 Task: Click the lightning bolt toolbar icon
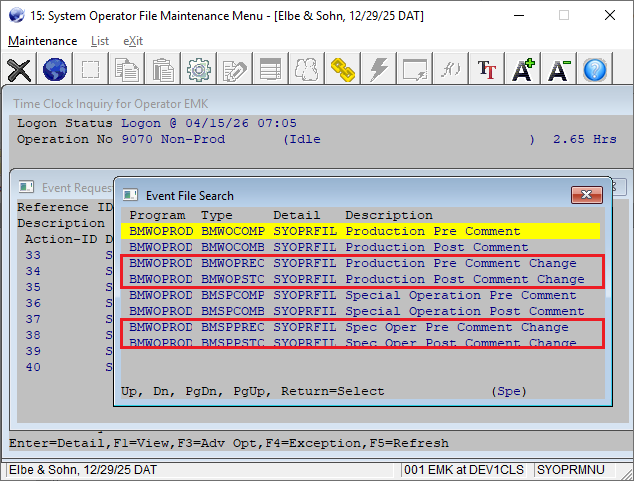point(379,69)
